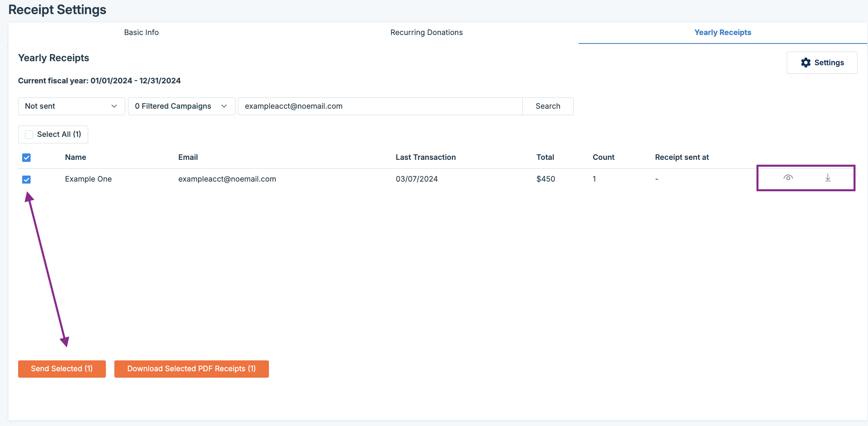Click the Total column header
This screenshot has height=426, width=868.
click(x=545, y=157)
